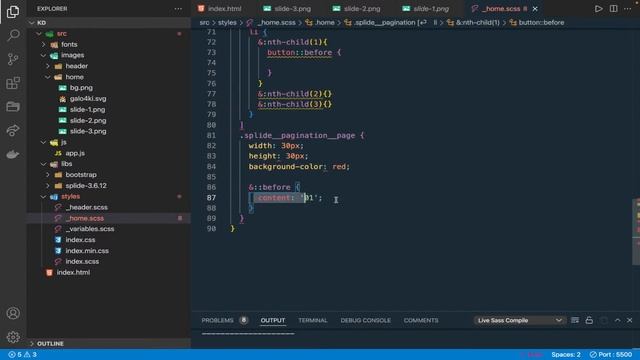Maximize the bottom panel with chevron up

618,320
